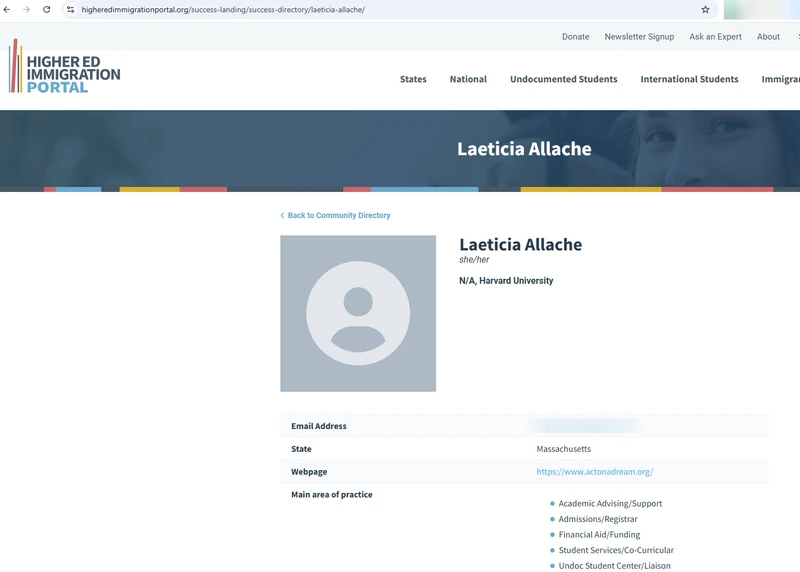This screenshot has height=572, width=800.
Task: Click the Laeticia Allache profile heading
Action: 520,244
